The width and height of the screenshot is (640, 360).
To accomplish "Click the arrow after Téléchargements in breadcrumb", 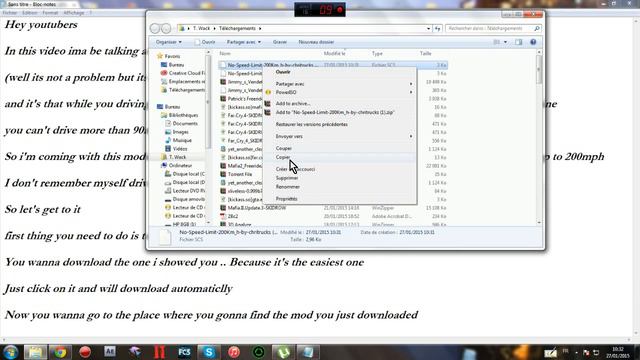I will pos(260,29).
